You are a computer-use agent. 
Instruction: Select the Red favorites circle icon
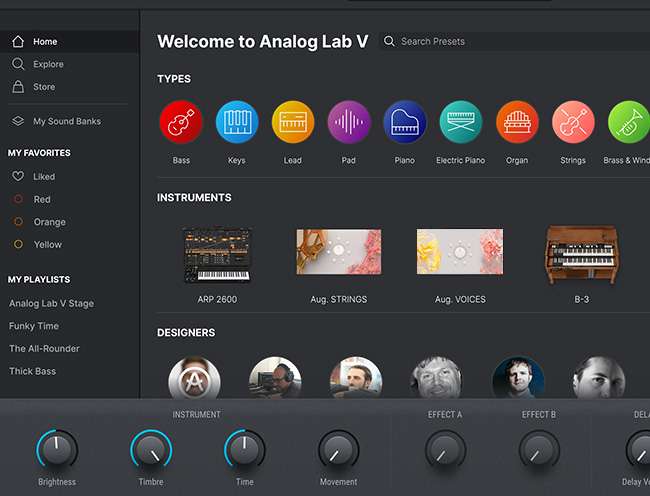pyautogui.click(x=18, y=199)
